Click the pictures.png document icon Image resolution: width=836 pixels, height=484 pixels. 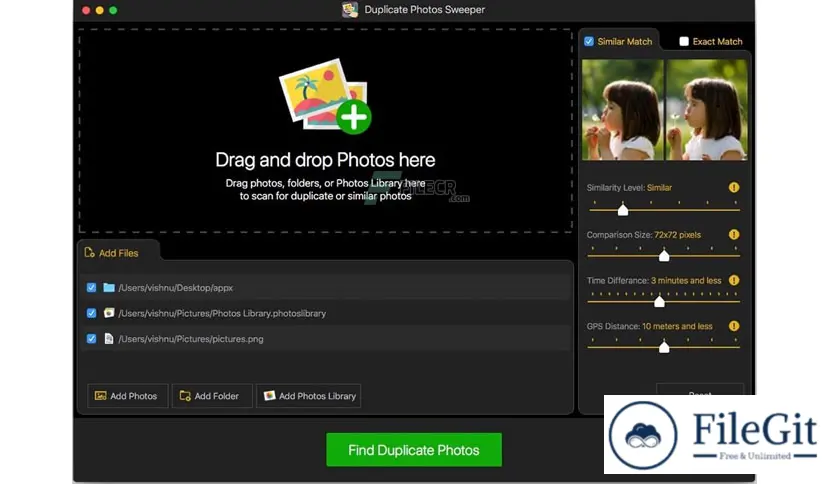click(x=109, y=338)
